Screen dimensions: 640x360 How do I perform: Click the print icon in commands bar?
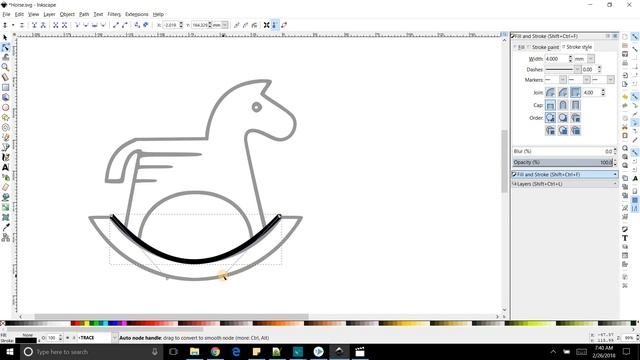[x=625, y=63]
